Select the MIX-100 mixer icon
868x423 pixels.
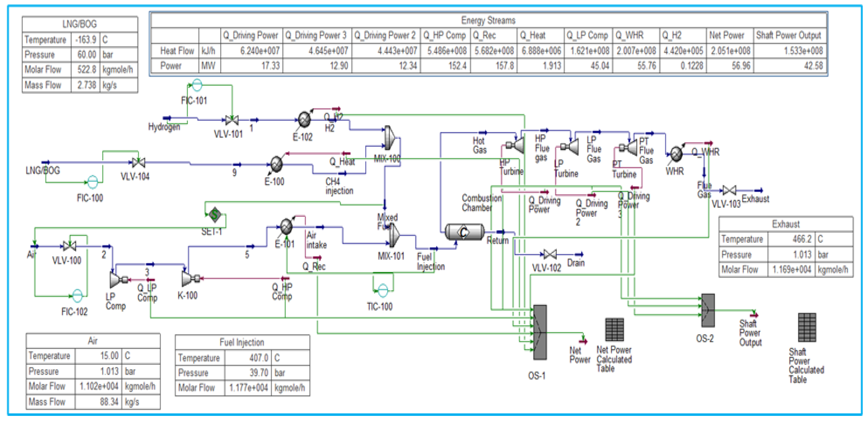(x=389, y=137)
